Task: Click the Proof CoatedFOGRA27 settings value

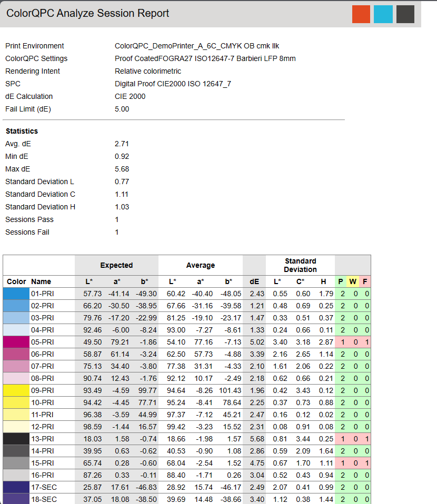Action: [x=205, y=58]
